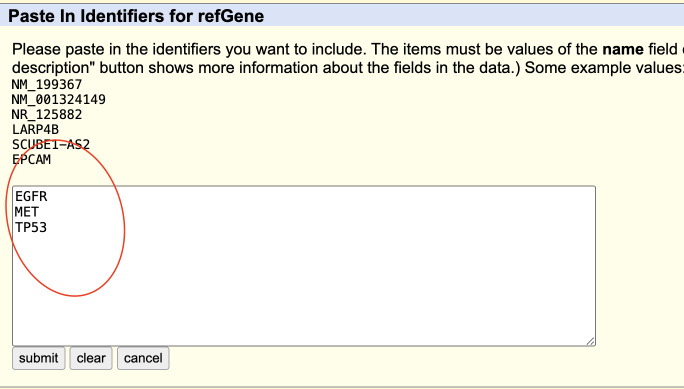Viewport: 684px width, 389px height.
Task: Click the Paste In Identifiers for refGene heading
Action: coord(136,16)
